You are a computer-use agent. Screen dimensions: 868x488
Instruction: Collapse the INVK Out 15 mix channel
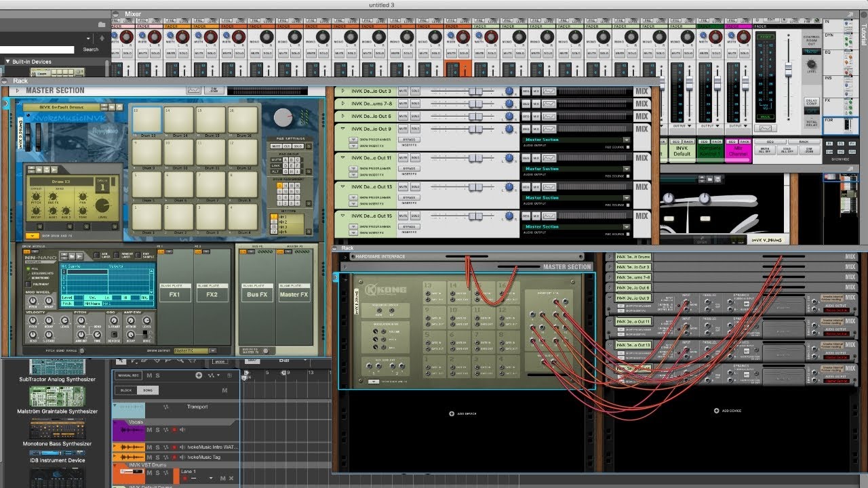pos(343,216)
